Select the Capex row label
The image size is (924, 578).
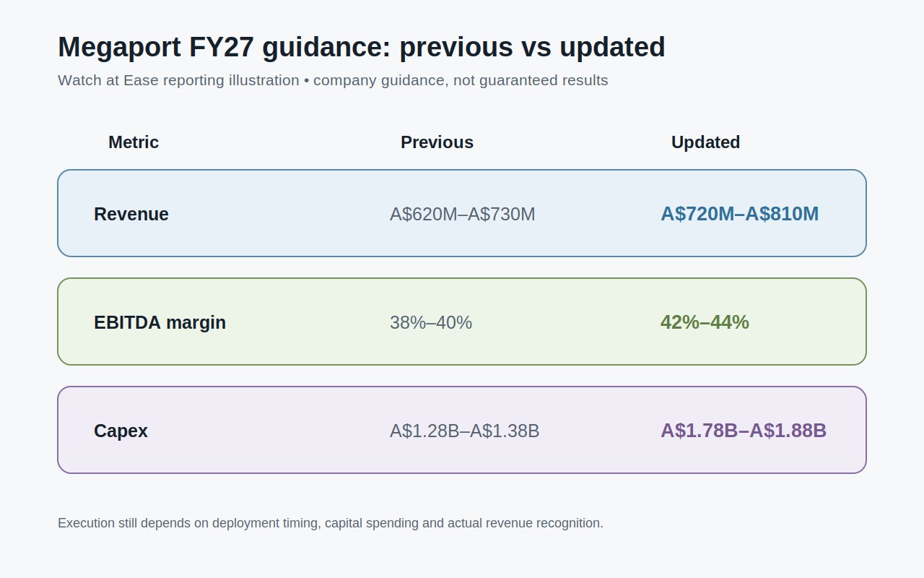pos(121,431)
